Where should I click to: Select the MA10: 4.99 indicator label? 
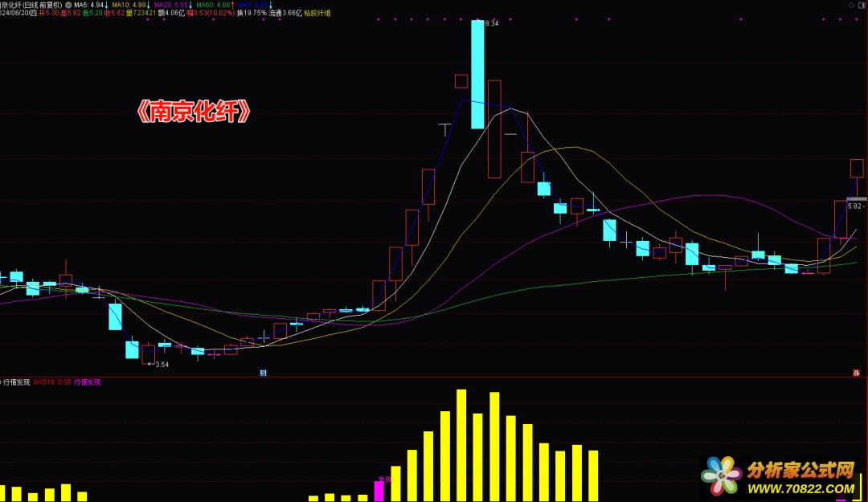[129, 5]
